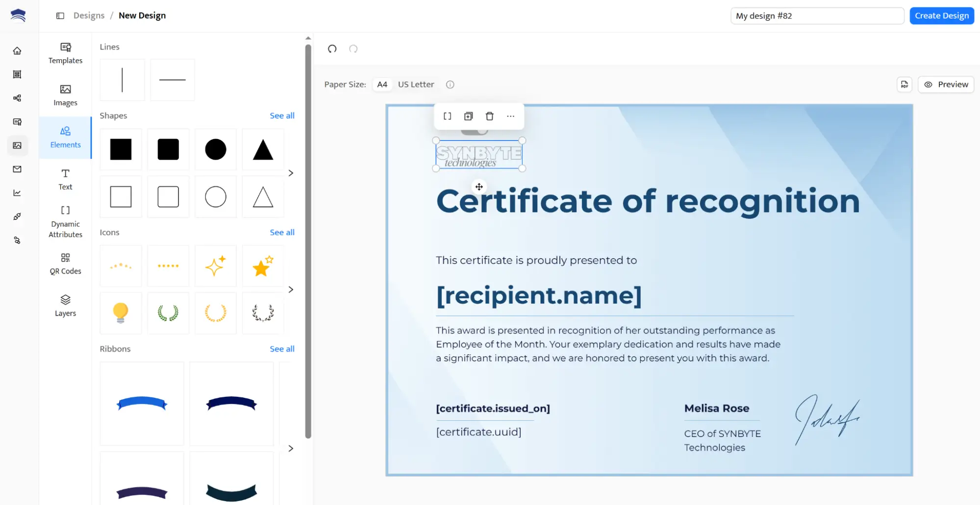
Task: Switch paper size to US Letter
Action: coord(416,84)
